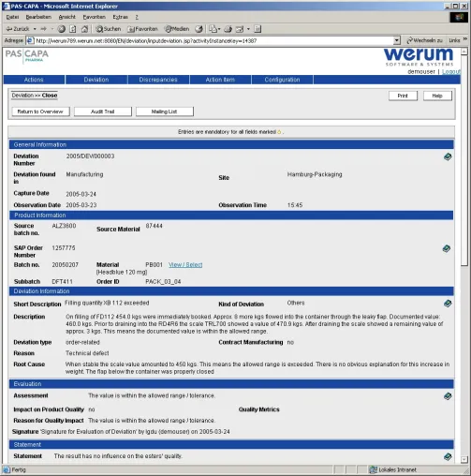This screenshot has width=471, height=476.
Task: Click the mandatory-field marker in notice bar
Action: (x=279, y=132)
